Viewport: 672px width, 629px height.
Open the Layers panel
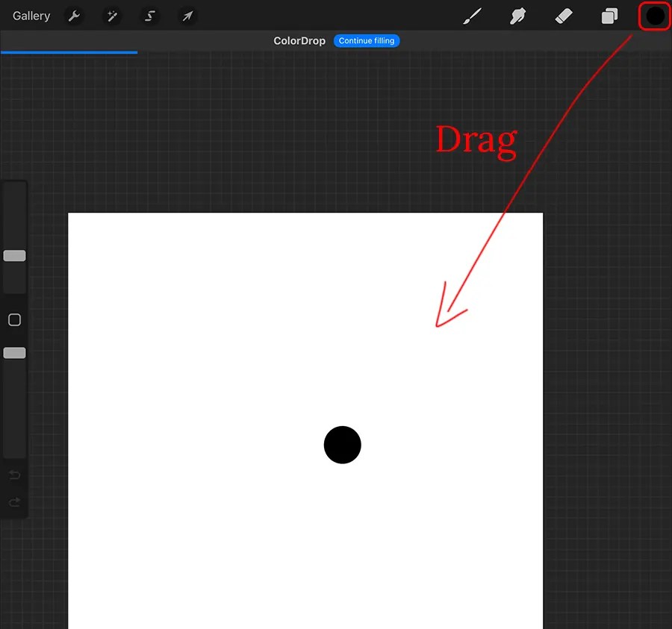click(609, 16)
